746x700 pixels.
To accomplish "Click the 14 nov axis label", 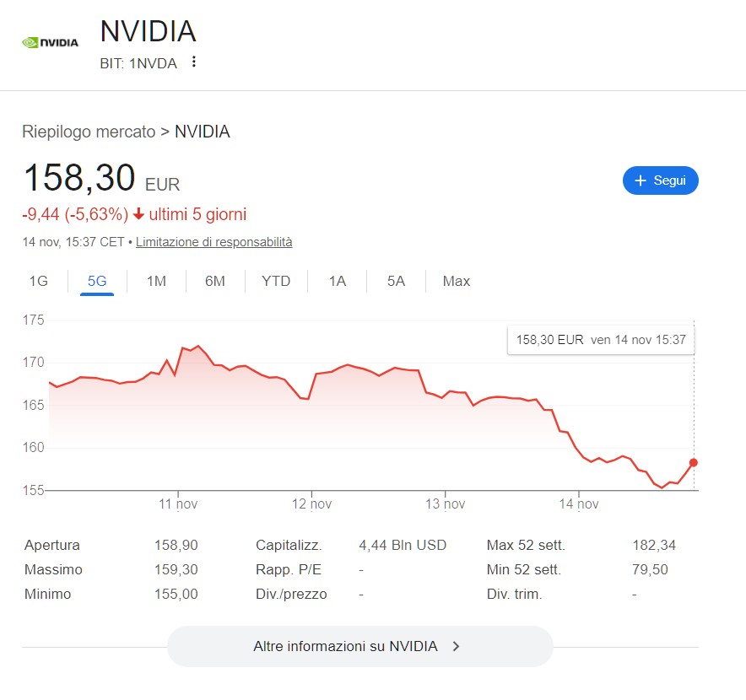I will [x=578, y=504].
